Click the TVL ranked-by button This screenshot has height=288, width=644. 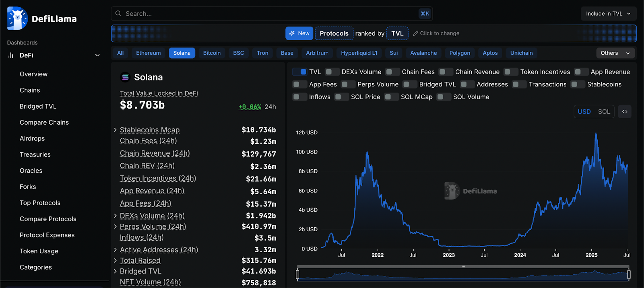397,33
